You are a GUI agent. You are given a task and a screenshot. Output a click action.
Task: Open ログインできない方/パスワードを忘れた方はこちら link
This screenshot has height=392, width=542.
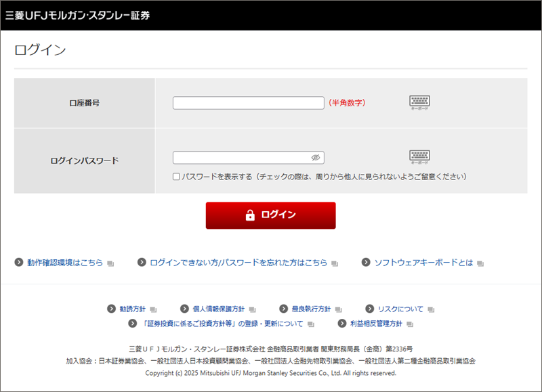coord(238,263)
